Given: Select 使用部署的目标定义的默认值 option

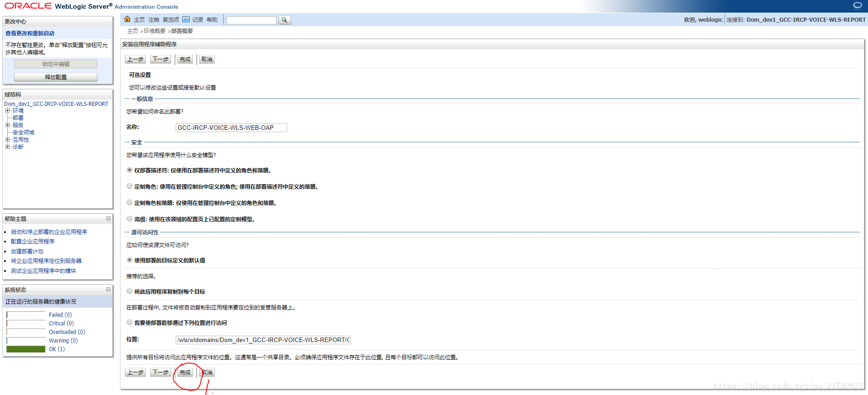Looking at the screenshot, I should [129, 260].
